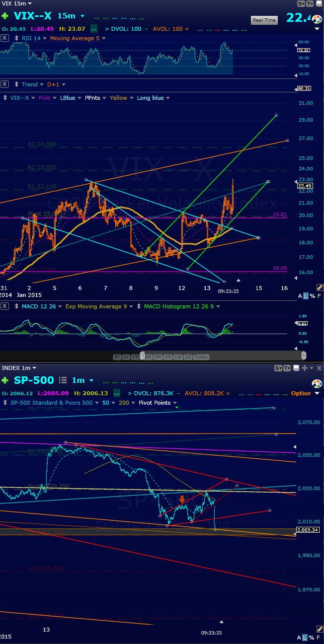
Task: Close the RSI 14 indicator pane
Action: [x=4, y=38]
